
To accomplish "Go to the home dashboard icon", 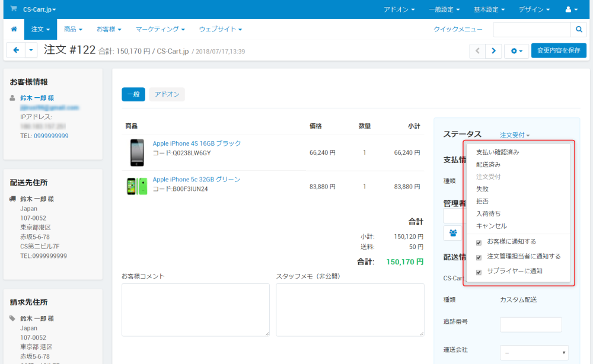I will tap(14, 29).
